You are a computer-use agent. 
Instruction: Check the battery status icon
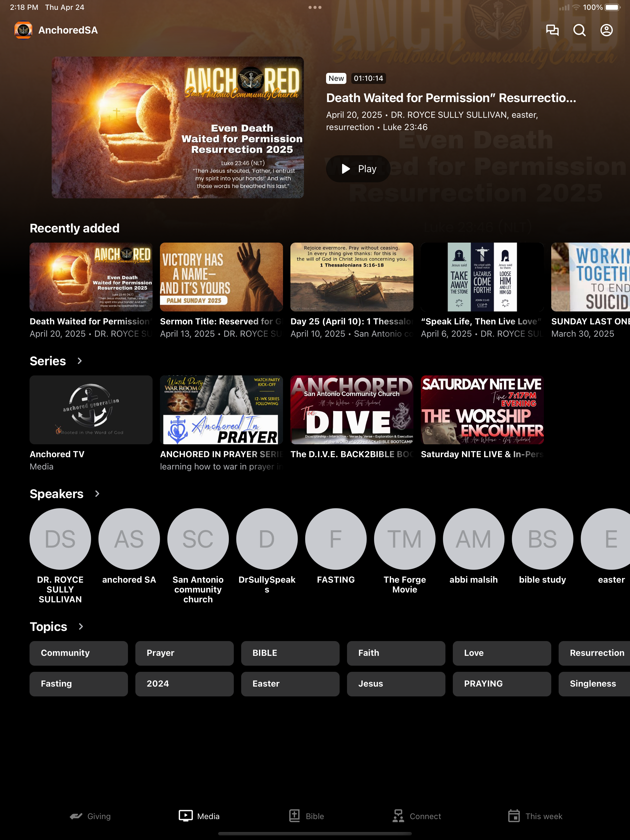612,7
